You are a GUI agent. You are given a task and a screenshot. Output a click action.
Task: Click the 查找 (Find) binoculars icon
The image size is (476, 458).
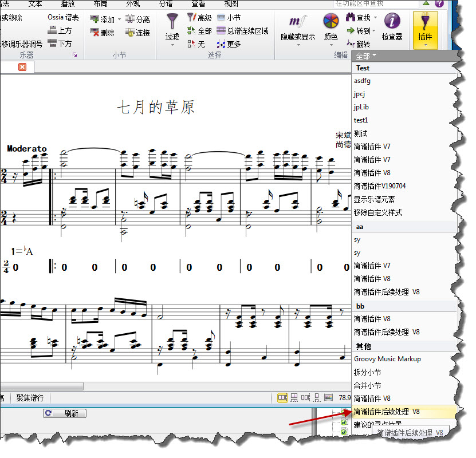(351, 18)
